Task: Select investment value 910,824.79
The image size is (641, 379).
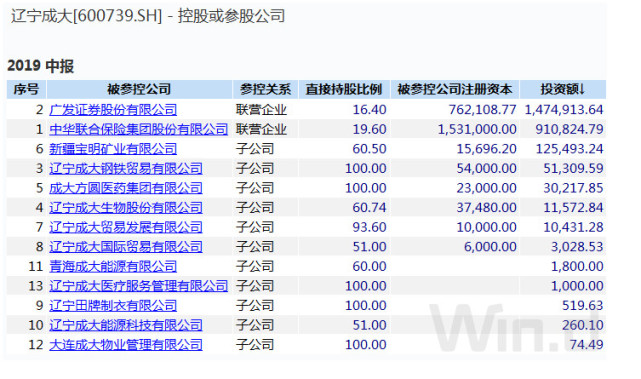Action: 569,130
